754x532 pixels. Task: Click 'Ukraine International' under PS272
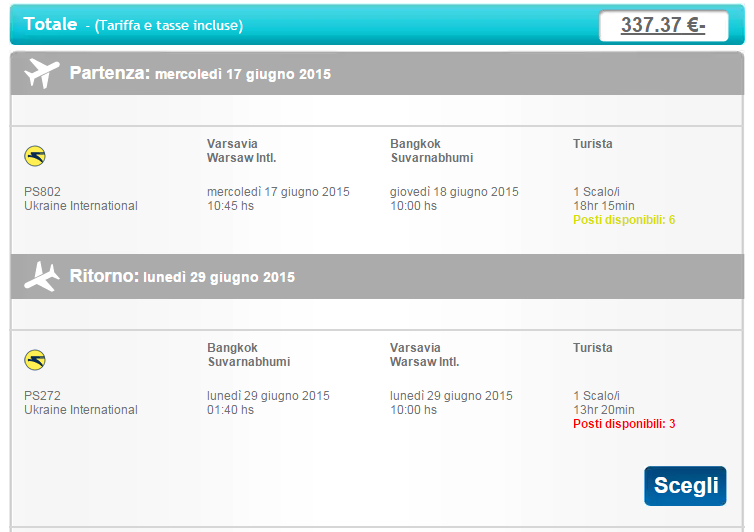point(81,410)
